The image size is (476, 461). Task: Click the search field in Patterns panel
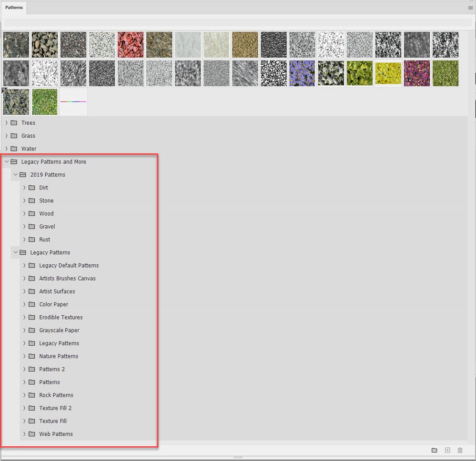(238, 22)
